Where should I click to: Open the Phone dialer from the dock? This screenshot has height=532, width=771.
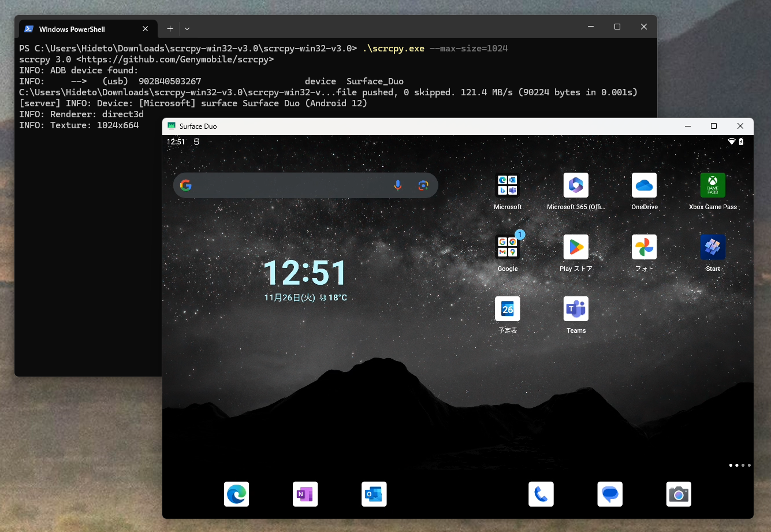(541, 494)
